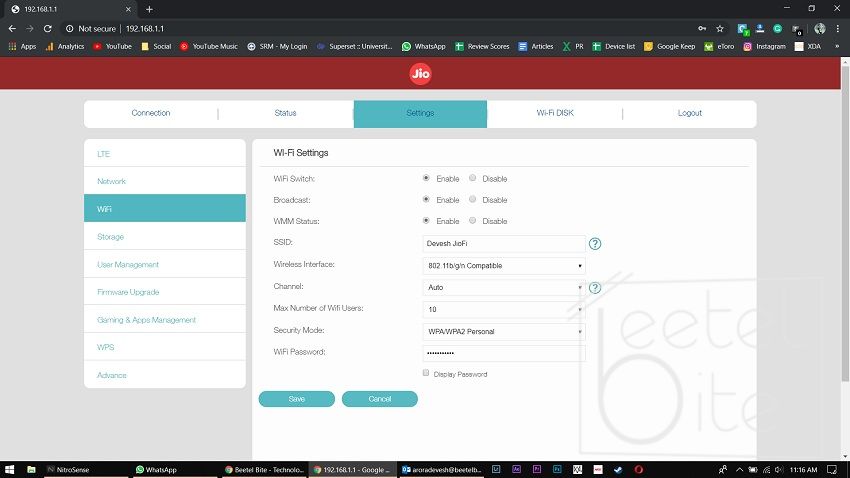The image size is (850, 478).
Task: Click the SSID text field
Action: (x=504, y=244)
